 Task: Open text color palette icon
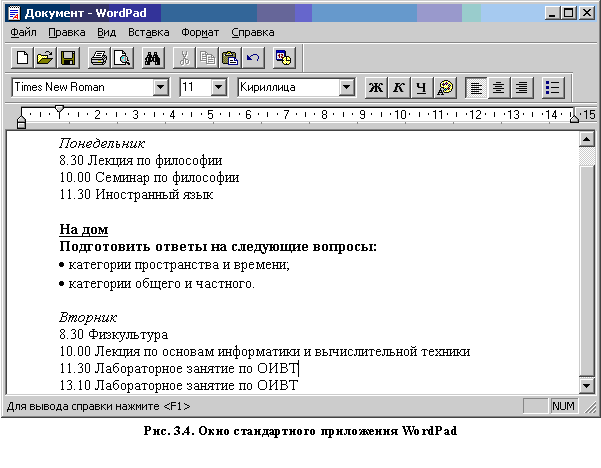pyautogui.click(x=445, y=88)
